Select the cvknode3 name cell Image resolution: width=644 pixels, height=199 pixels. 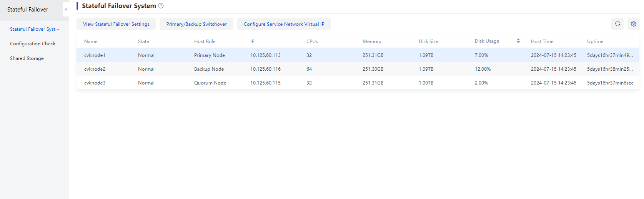point(95,83)
